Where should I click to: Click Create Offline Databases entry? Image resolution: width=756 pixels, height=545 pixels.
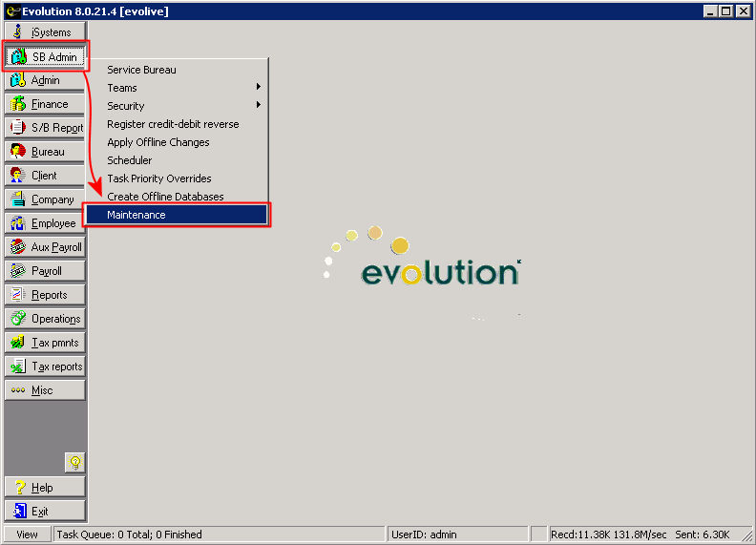click(x=165, y=197)
